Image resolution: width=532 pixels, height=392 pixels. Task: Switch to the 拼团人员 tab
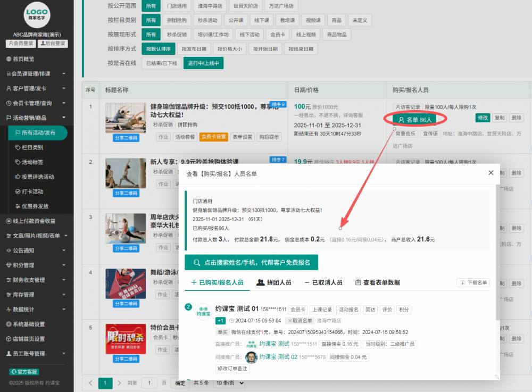273,282
